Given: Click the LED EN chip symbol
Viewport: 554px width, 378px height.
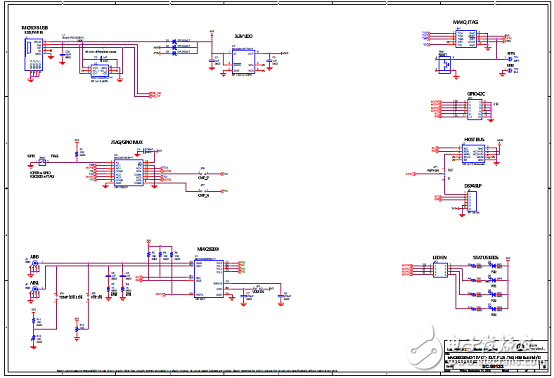Looking at the screenshot, I should click(x=440, y=270).
